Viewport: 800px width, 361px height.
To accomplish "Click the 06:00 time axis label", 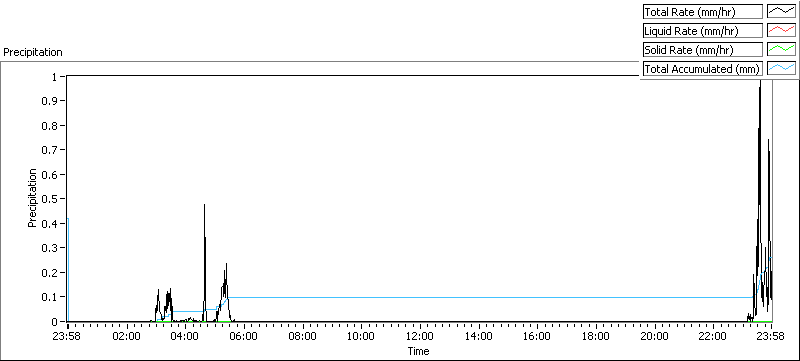I will (x=243, y=336).
